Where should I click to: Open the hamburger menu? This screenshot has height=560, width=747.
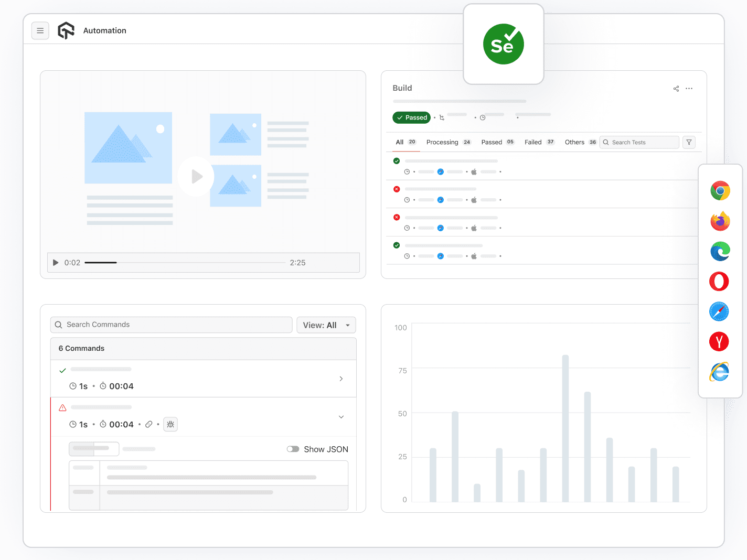click(40, 31)
